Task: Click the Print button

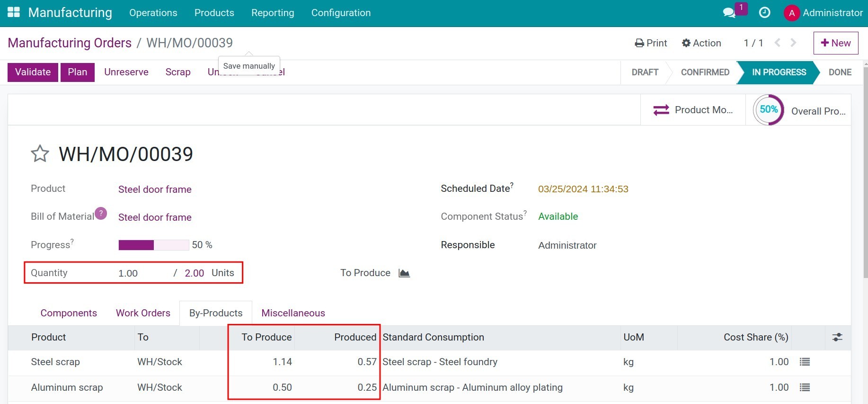Action: point(651,43)
